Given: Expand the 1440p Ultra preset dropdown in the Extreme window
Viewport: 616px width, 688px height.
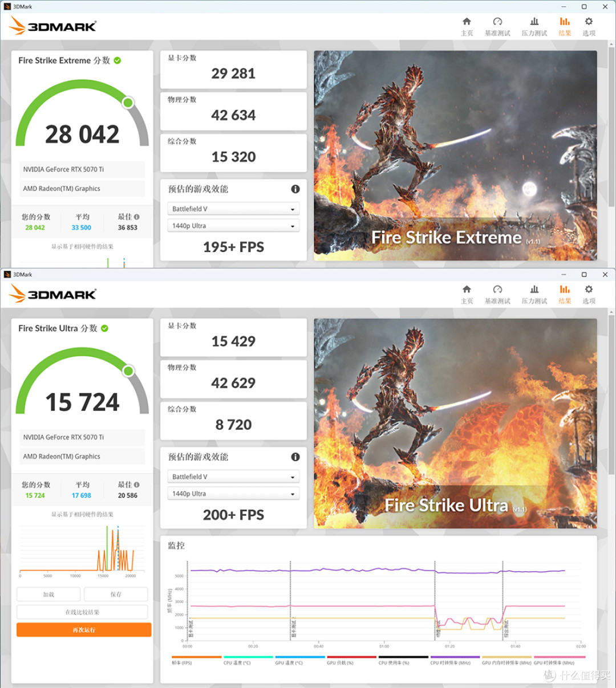Looking at the screenshot, I should click(233, 226).
